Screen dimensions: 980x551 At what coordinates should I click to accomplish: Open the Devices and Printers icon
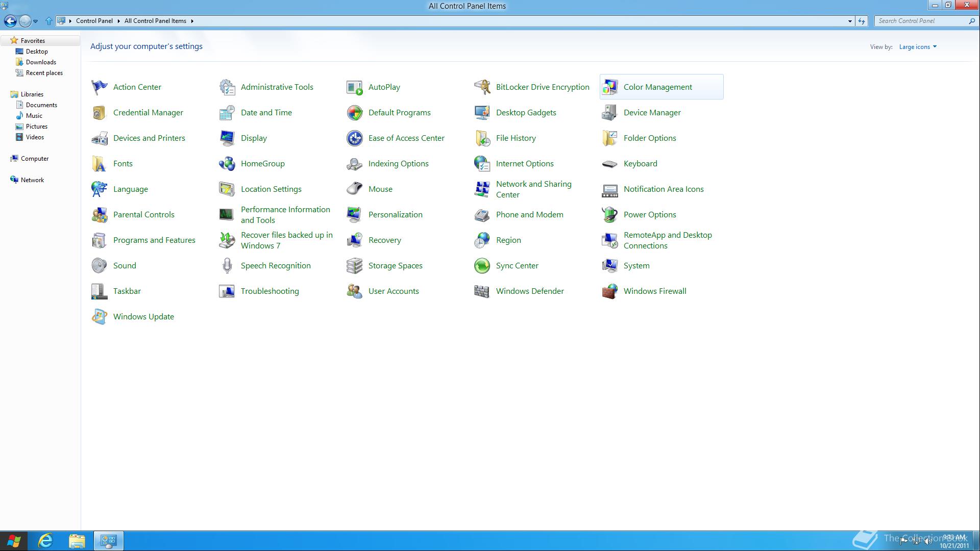(99, 138)
